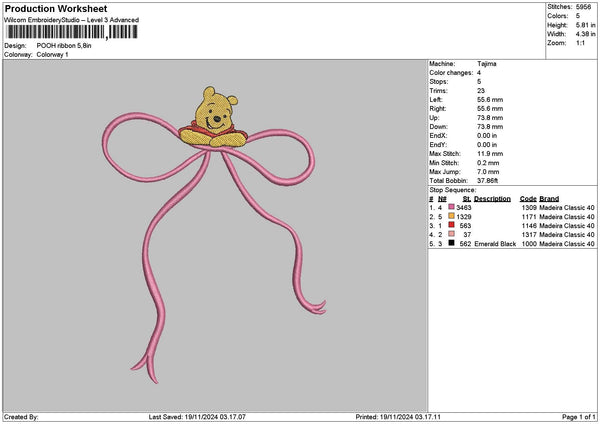The width and height of the screenshot is (600, 424).
Task: Click the EndY value 0.00 in
Action: pos(487,145)
